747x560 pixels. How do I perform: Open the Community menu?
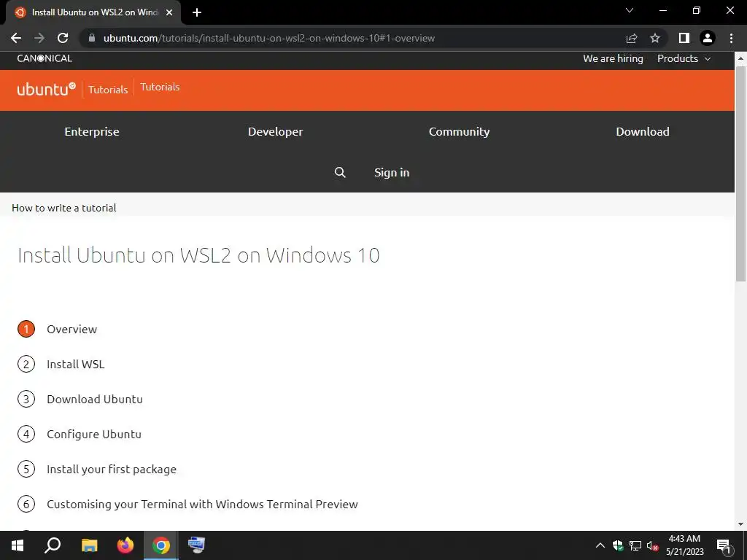click(460, 132)
